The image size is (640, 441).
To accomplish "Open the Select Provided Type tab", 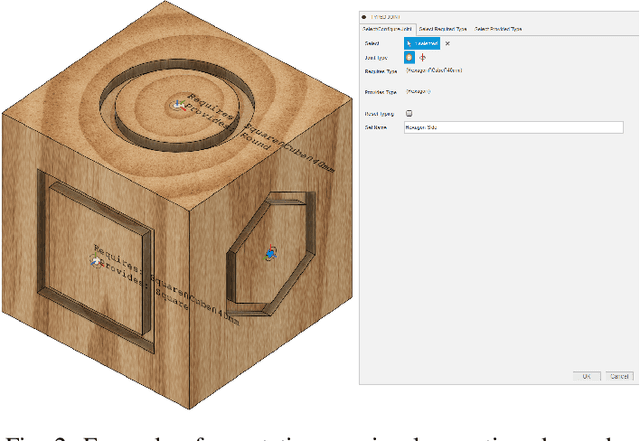I will (x=498, y=29).
